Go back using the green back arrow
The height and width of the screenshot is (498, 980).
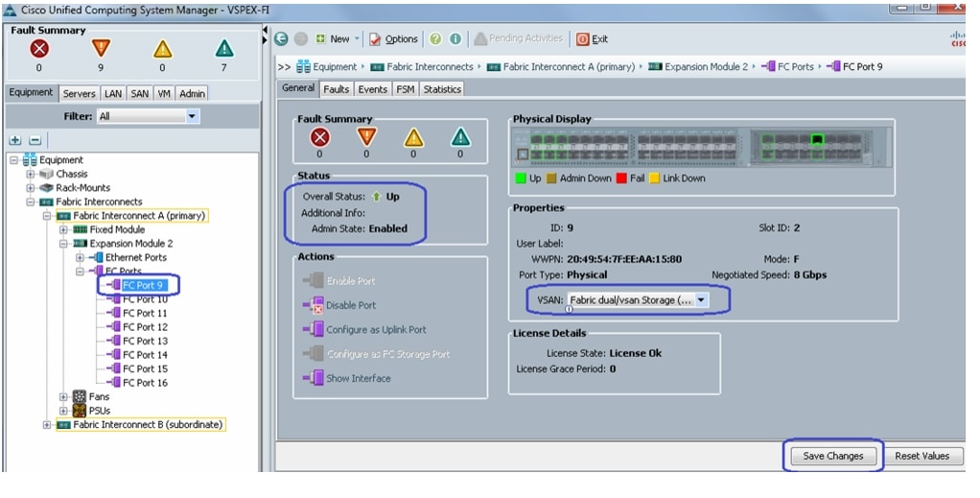click(x=281, y=38)
